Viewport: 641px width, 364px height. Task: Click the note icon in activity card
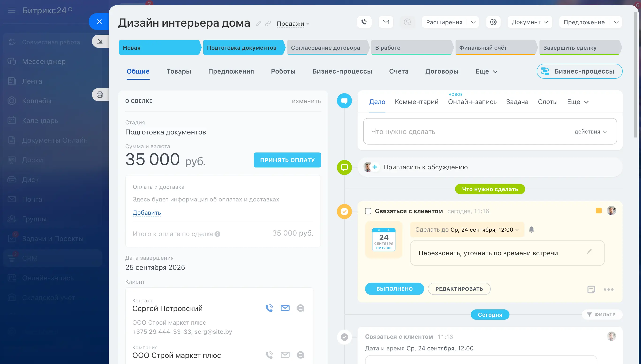pyautogui.click(x=591, y=289)
